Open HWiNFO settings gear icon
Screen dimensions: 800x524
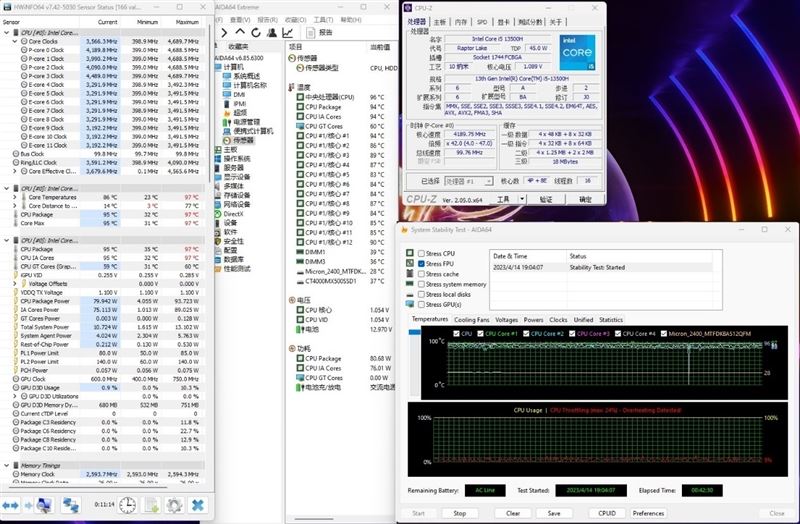[x=174, y=505]
